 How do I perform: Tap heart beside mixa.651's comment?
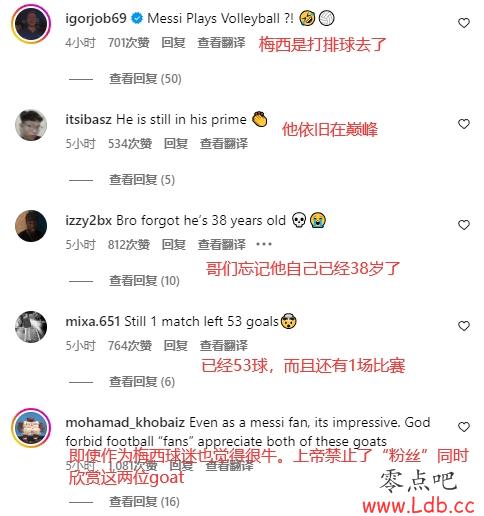(464, 326)
